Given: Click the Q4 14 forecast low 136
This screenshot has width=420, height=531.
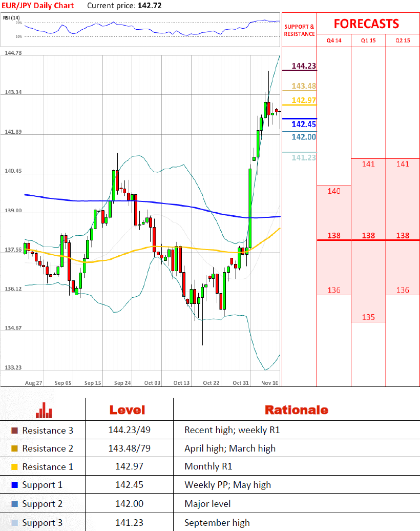Looking at the screenshot, I should click(x=334, y=290).
